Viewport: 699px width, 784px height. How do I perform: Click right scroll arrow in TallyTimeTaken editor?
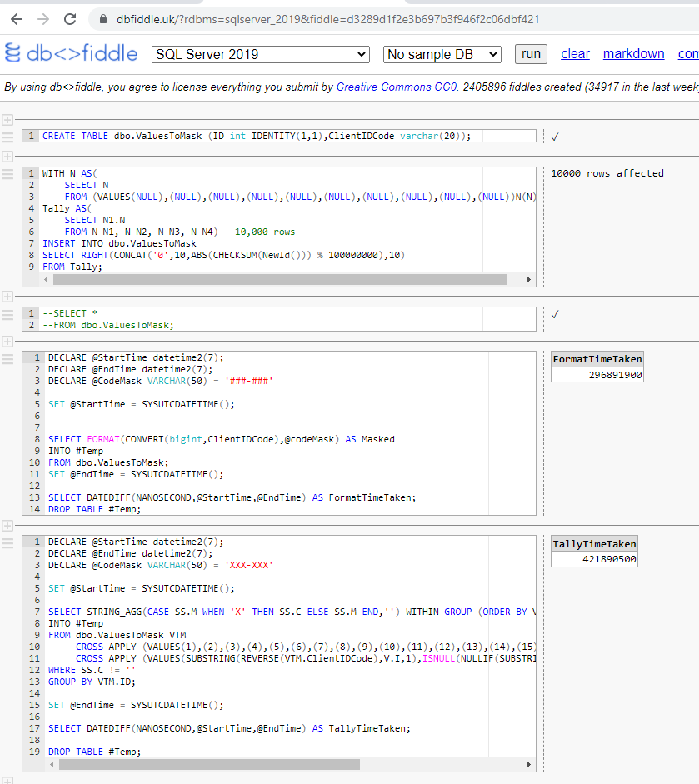[x=528, y=765]
